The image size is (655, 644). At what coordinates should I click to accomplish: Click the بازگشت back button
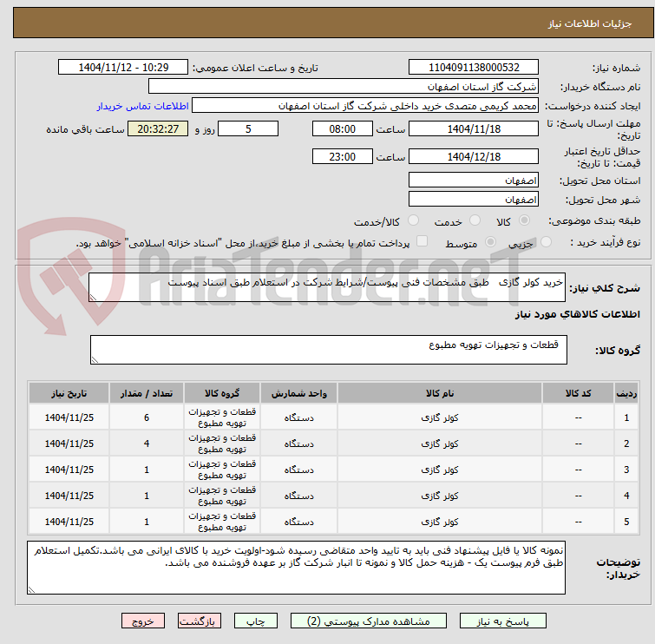tap(200, 621)
